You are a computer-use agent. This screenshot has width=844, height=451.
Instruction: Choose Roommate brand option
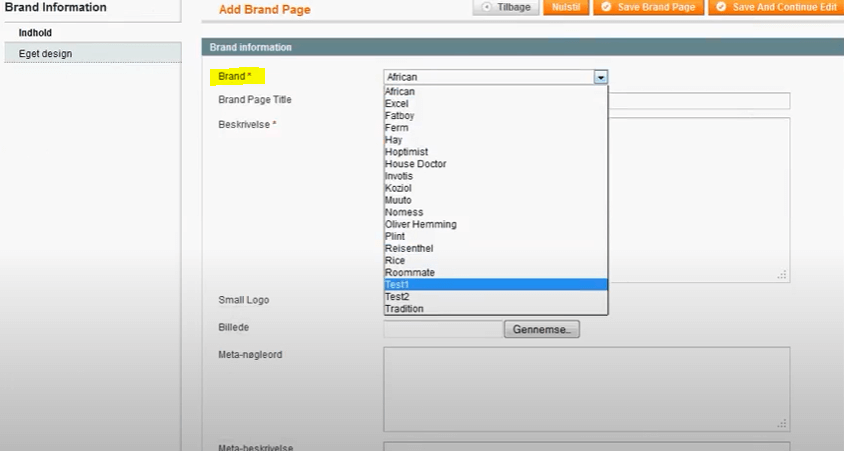pyautogui.click(x=496, y=272)
